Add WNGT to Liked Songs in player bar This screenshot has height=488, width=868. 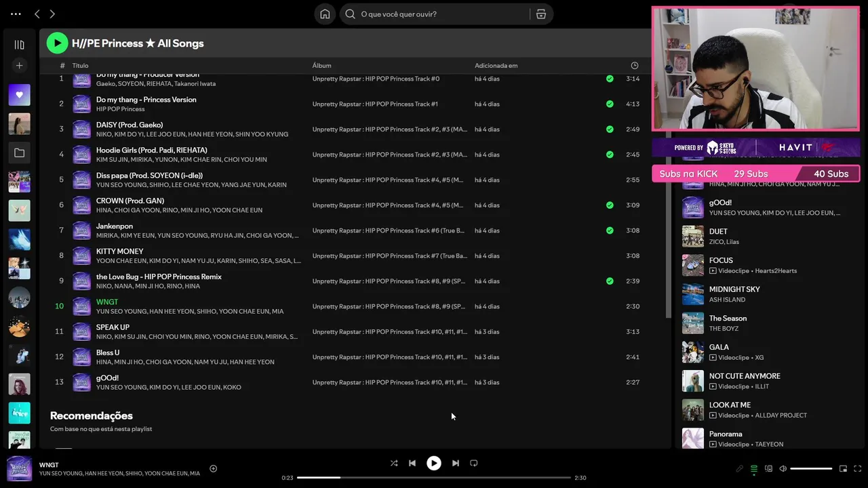[x=213, y=468]
